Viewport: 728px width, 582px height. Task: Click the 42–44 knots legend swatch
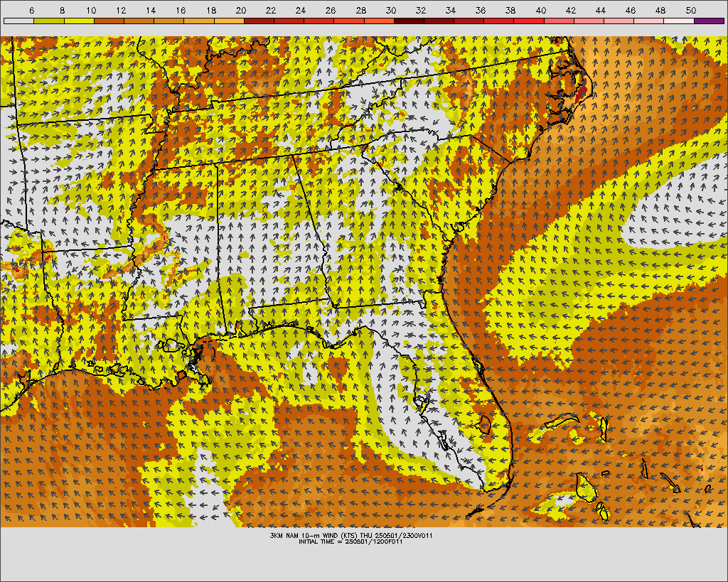[589, 21]
